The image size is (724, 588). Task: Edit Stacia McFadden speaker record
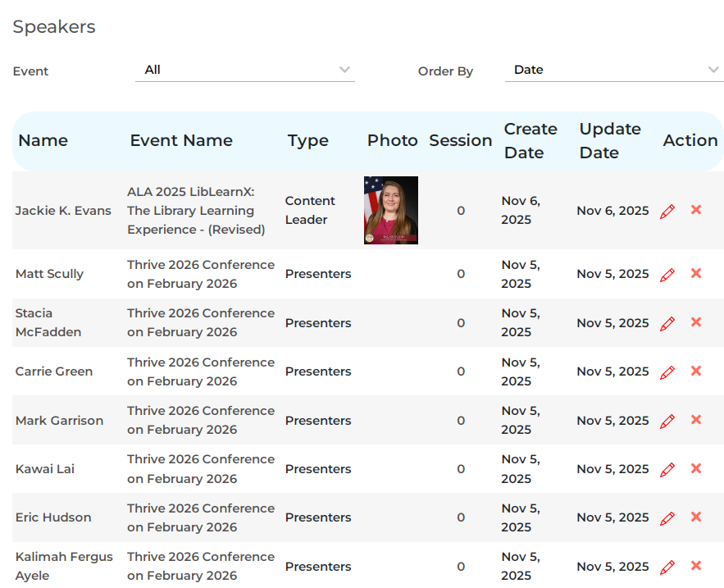(x=667, y=324)
